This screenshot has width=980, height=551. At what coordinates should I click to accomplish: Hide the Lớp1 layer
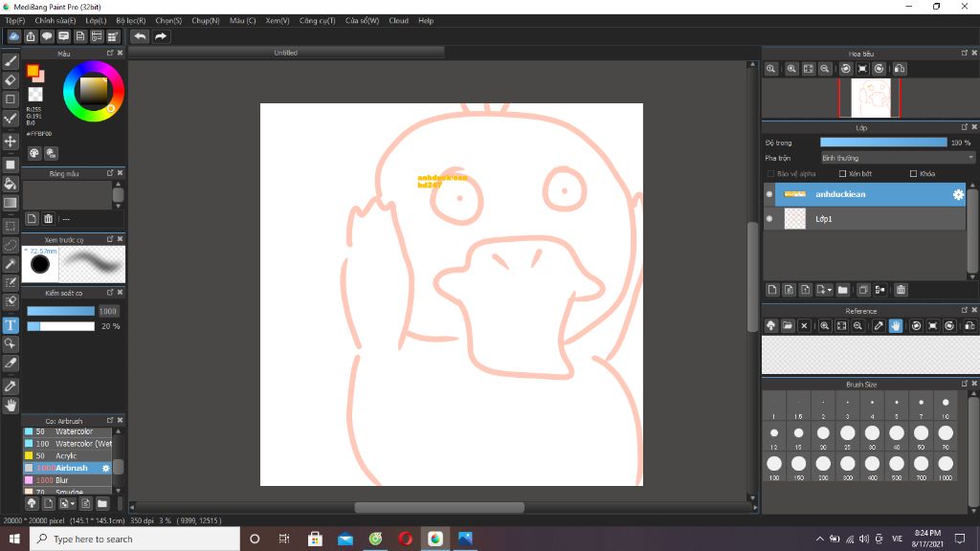pyautogui.click(x=769, y=219)
